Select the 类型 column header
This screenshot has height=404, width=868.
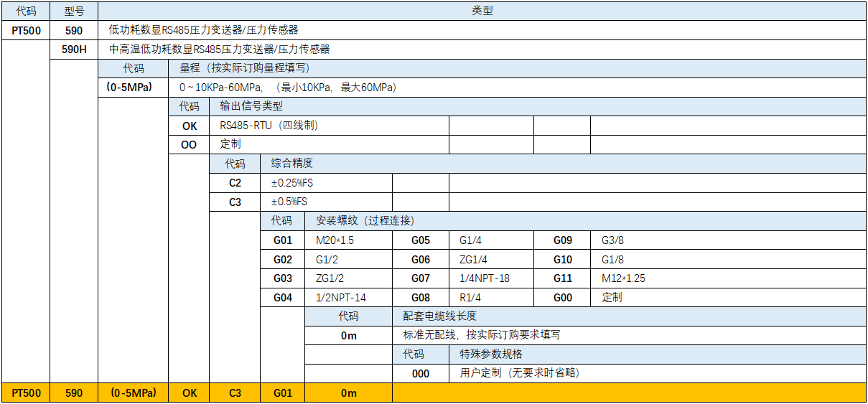click(482, 11)
